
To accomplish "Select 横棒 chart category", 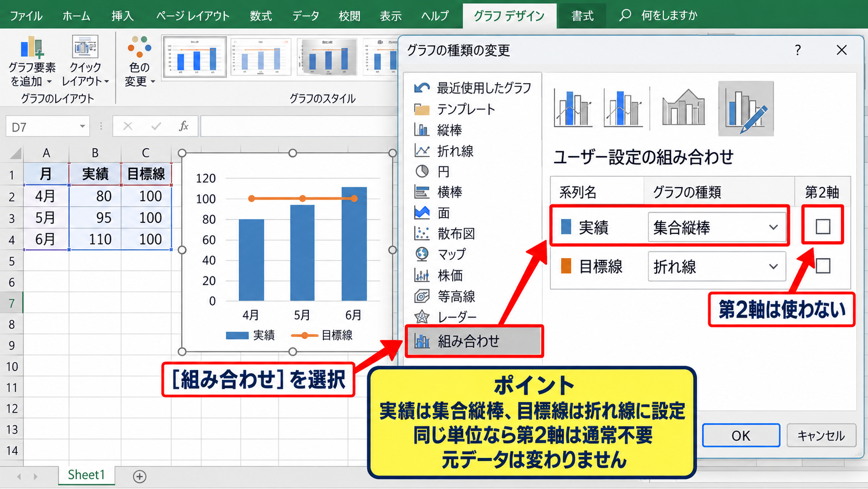I will [438, 192].
